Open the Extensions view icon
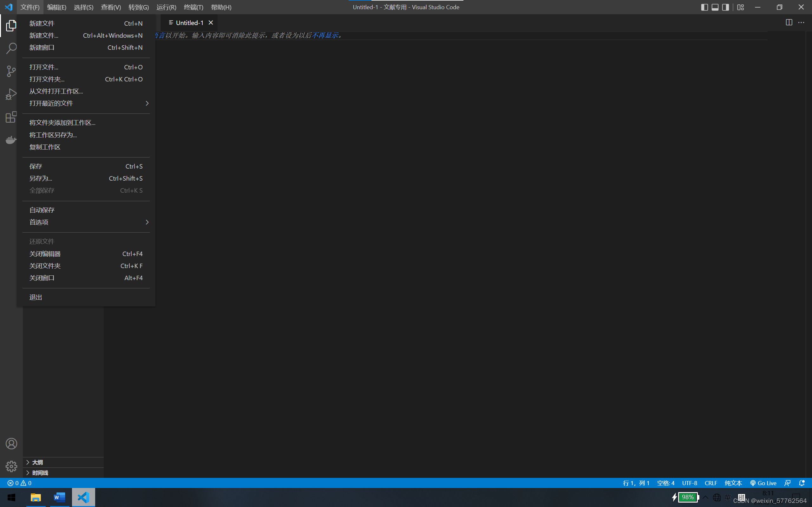 click(11, 117)
